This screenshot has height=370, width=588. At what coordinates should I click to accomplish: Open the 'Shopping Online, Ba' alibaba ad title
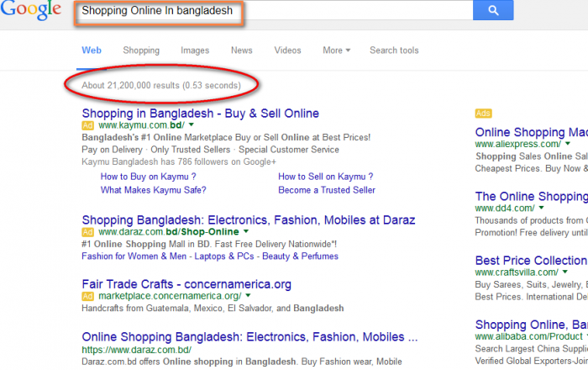(x=531, y=325)
